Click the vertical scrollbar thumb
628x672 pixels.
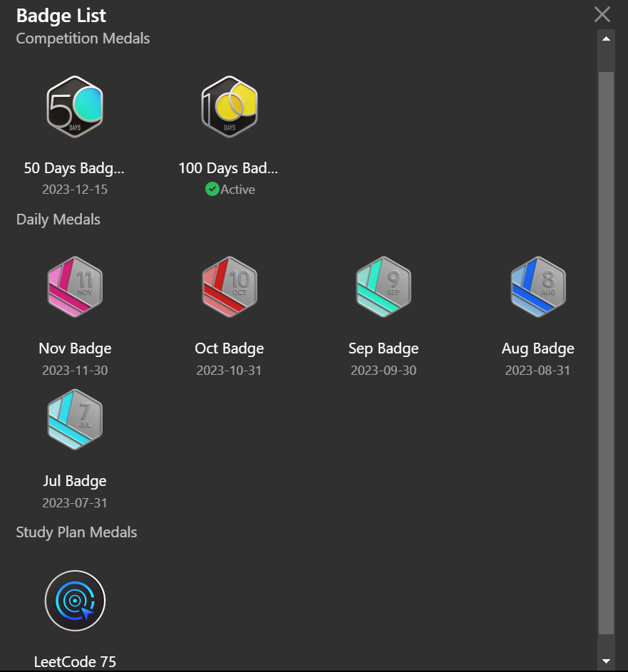click(x=606, y=353)
